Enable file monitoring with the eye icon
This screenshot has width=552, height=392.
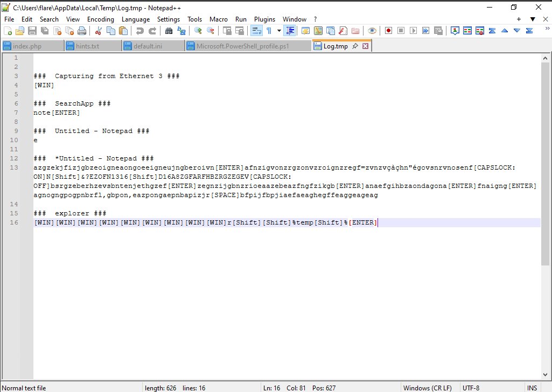[372, 31]
